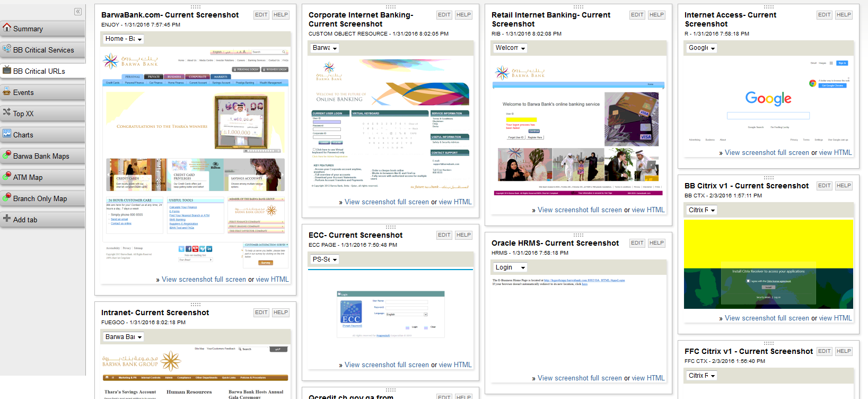
Task: Click the ECC login screenshot thumbnail
Action: pyautogui.click(x=391, y=315)
